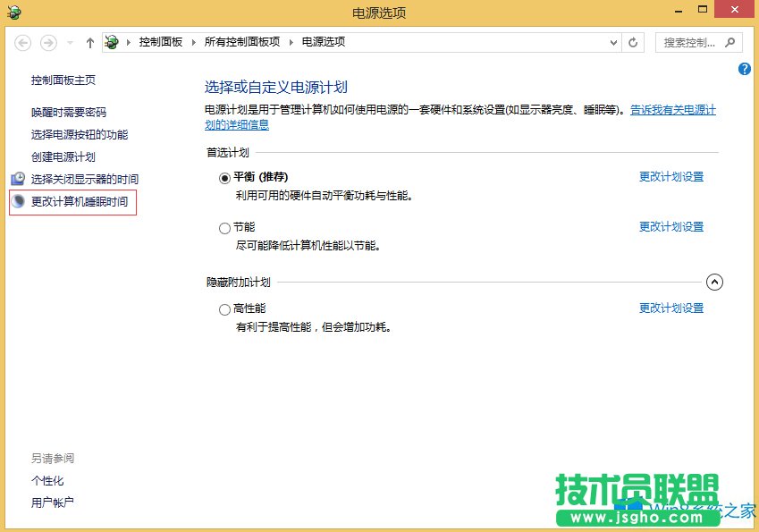Click the forward navigation arrow

(49, 42)
